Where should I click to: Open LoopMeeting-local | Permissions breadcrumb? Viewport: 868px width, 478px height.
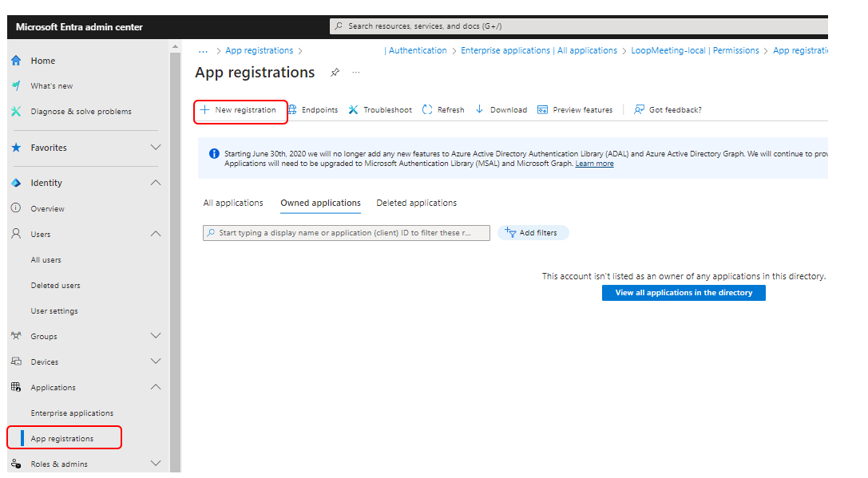click(695, 50)
